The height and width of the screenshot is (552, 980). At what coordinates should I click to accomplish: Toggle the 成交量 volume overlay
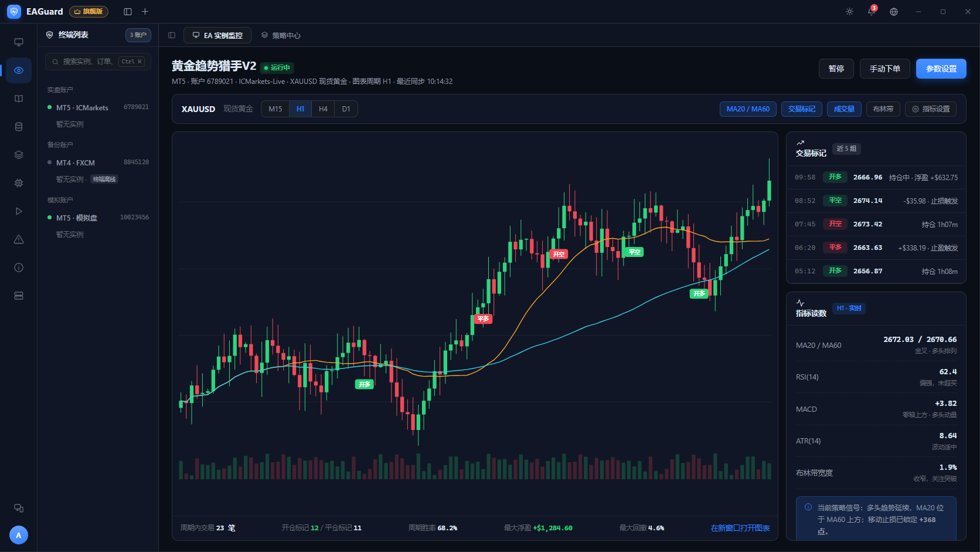pyautogui.click(x=844, y=109)
